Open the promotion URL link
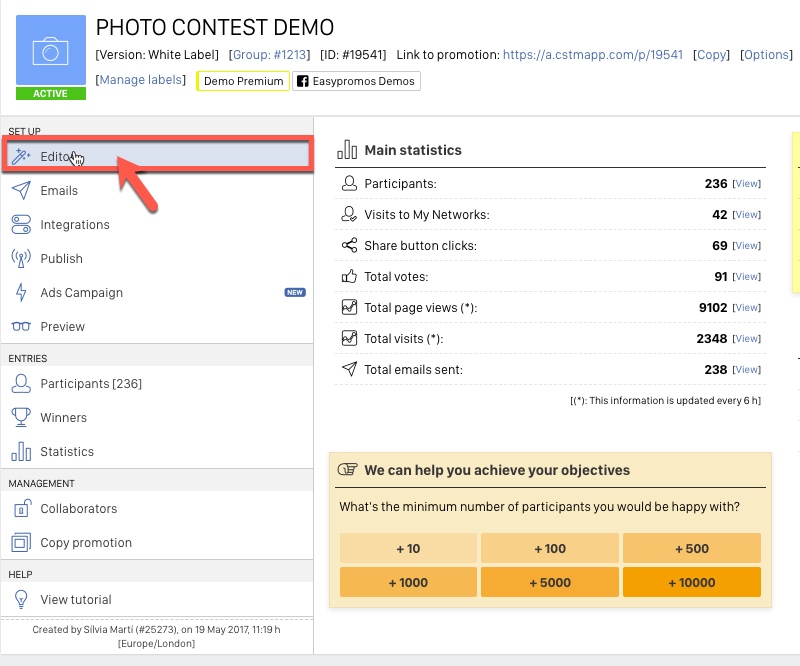 tap(593, 55)
